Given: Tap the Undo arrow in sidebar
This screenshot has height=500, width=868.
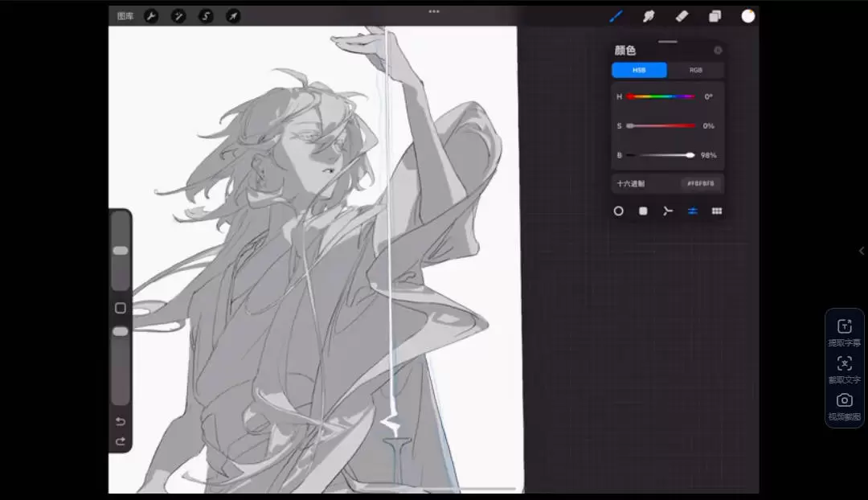Looking at the screenshot, I should click(121, 422).
